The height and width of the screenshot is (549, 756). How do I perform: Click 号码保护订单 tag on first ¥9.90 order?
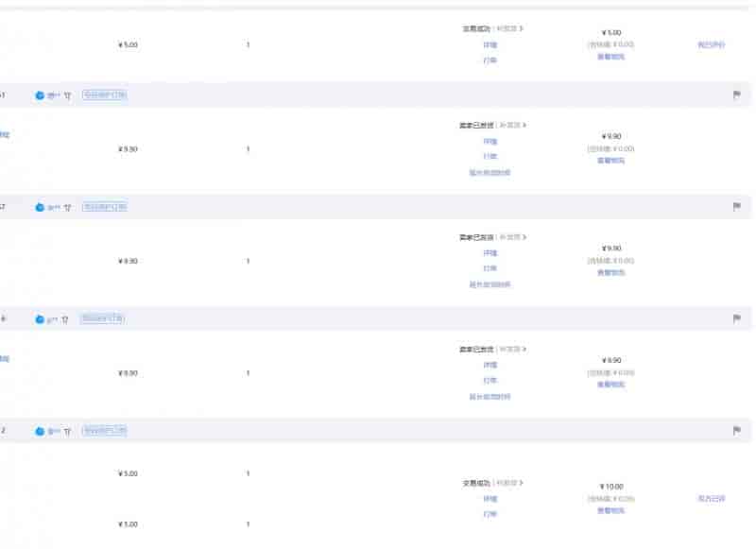coord(104,95)
